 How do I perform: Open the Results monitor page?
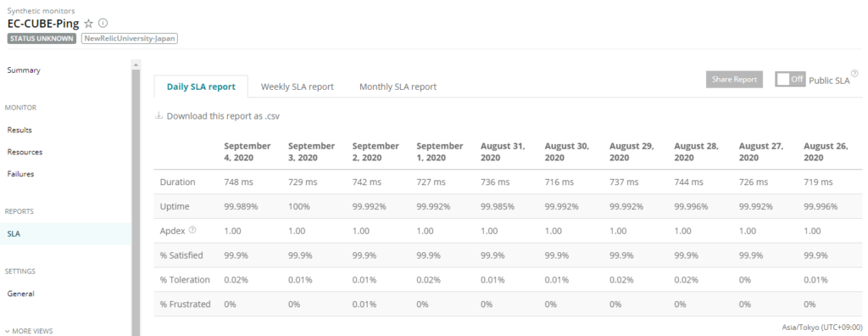click(x=19, y=131)
